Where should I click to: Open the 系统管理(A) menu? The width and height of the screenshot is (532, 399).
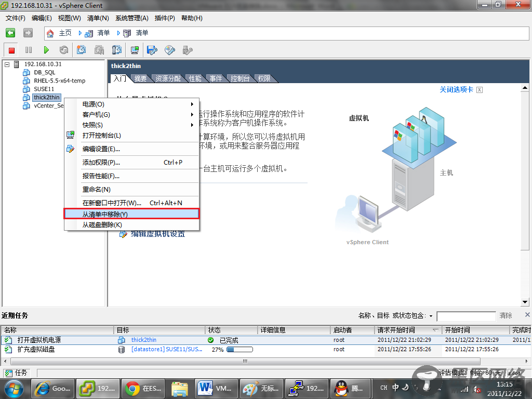click(x=131, y=18)
